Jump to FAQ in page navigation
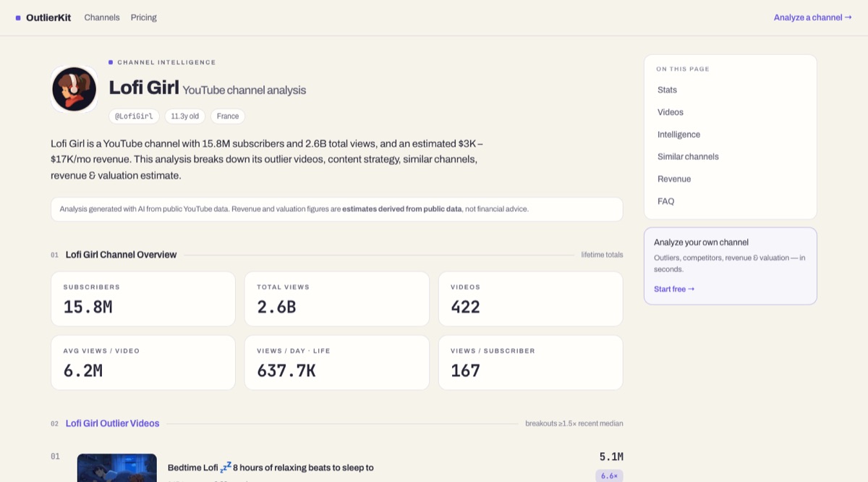This screenshot has width=868, height=482. pyautogui.click(x=665, y=201)
